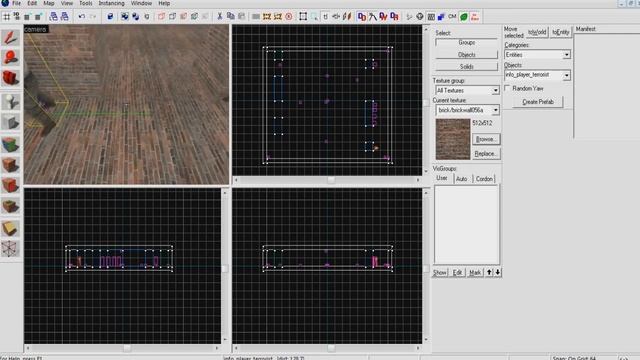The image size is (640, 360).
Task: Toggle the 3D grid display
Action: [17, 17]
